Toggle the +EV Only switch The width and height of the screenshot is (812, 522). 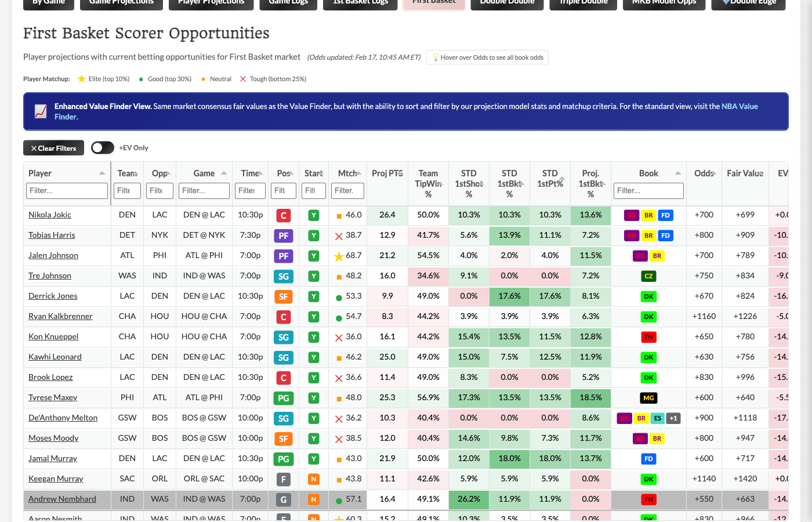coord(102,148)
